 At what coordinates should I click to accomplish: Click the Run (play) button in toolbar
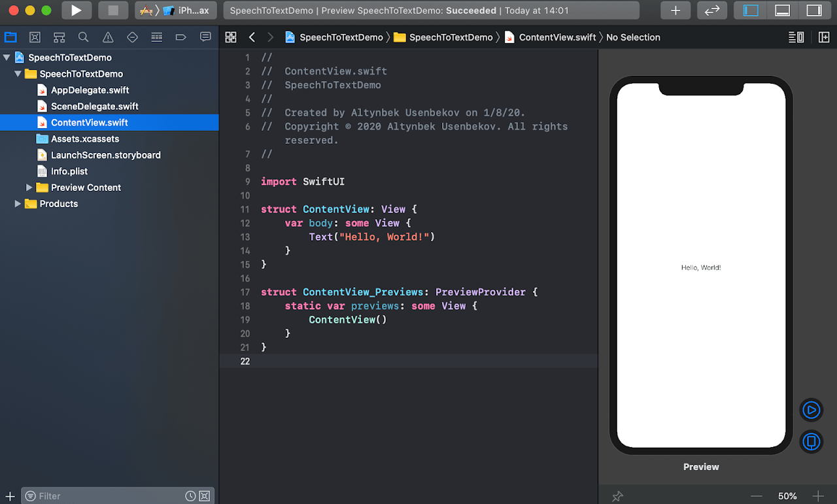click(x=77, y=10)
